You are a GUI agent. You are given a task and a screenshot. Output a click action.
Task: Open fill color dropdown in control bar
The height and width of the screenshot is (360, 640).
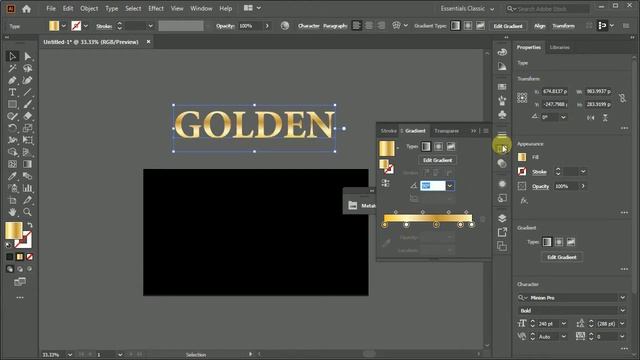(x=64, y=26)
